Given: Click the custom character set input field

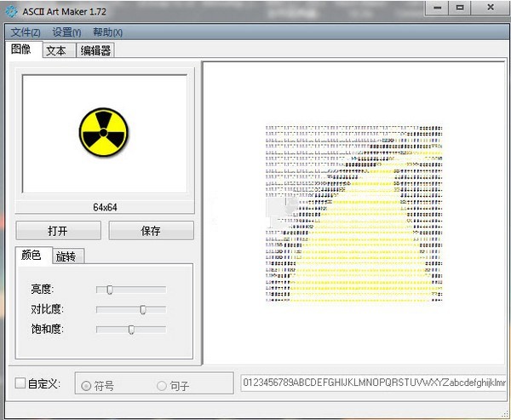Looking at the screenshot, I should [x=374, y=383].
